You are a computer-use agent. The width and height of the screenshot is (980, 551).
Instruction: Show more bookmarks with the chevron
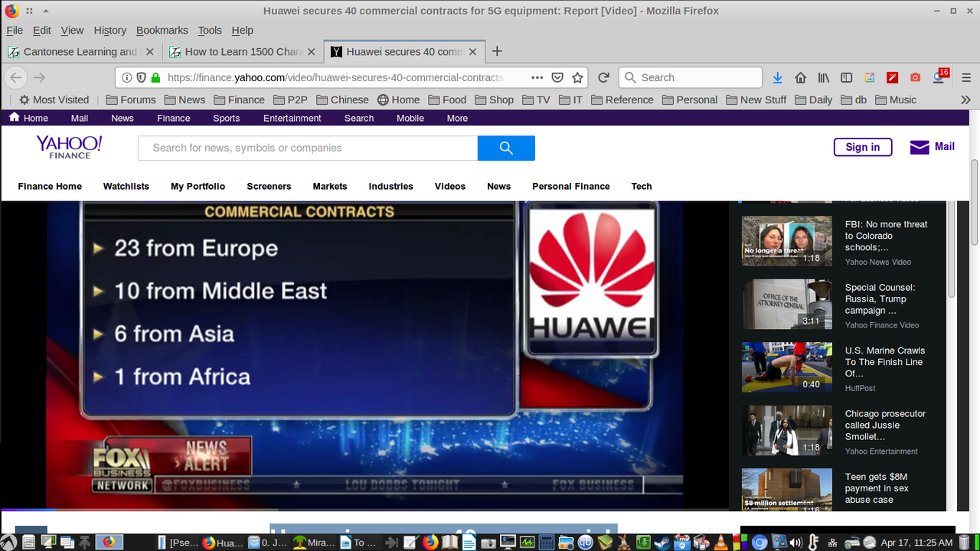point(965,99)
